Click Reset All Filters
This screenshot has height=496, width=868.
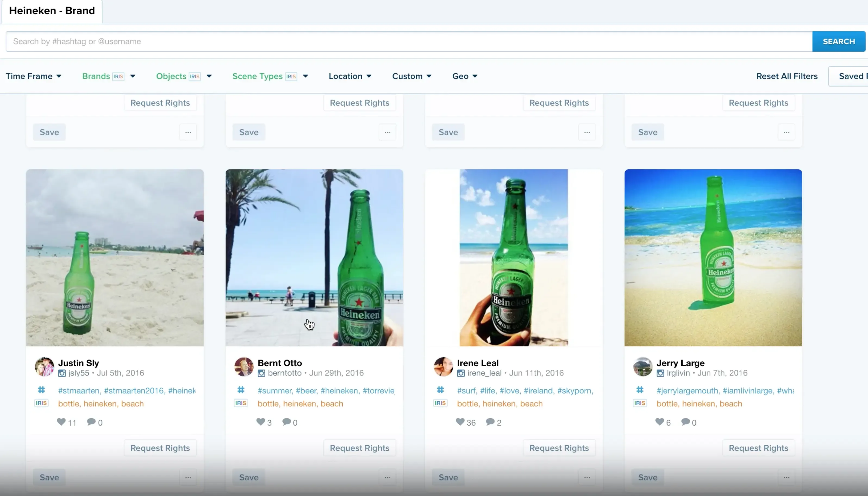[x=787, y=76]
